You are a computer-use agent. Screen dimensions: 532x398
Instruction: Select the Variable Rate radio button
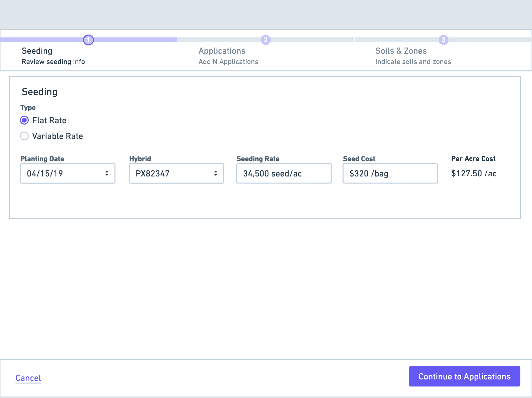click(x=24, y=136)
